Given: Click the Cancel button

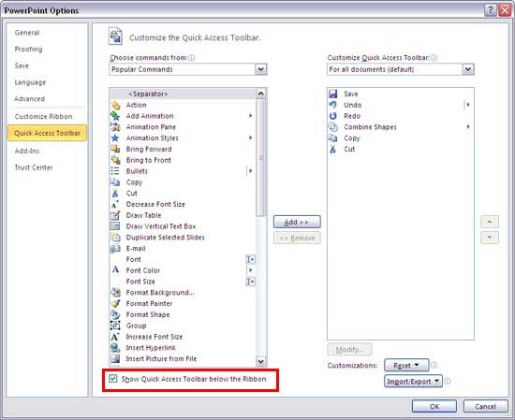Looking at the screenshot, I should click(485, 407).
